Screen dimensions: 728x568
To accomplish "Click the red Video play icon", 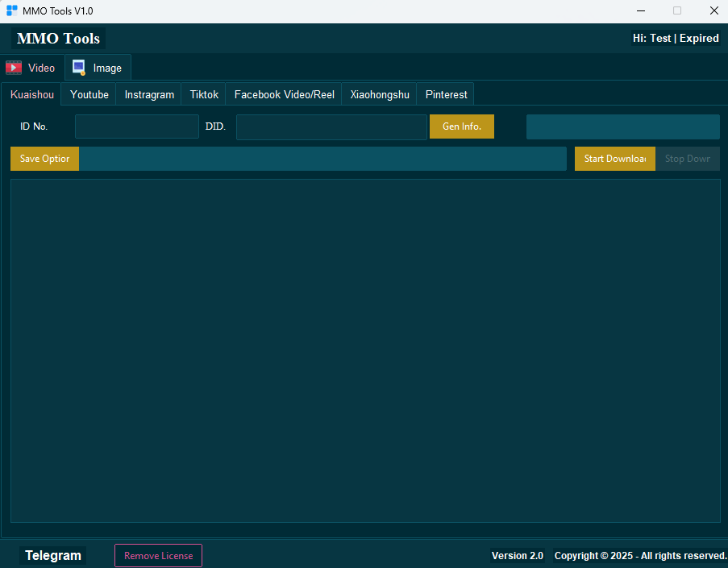I will (14, 68).
